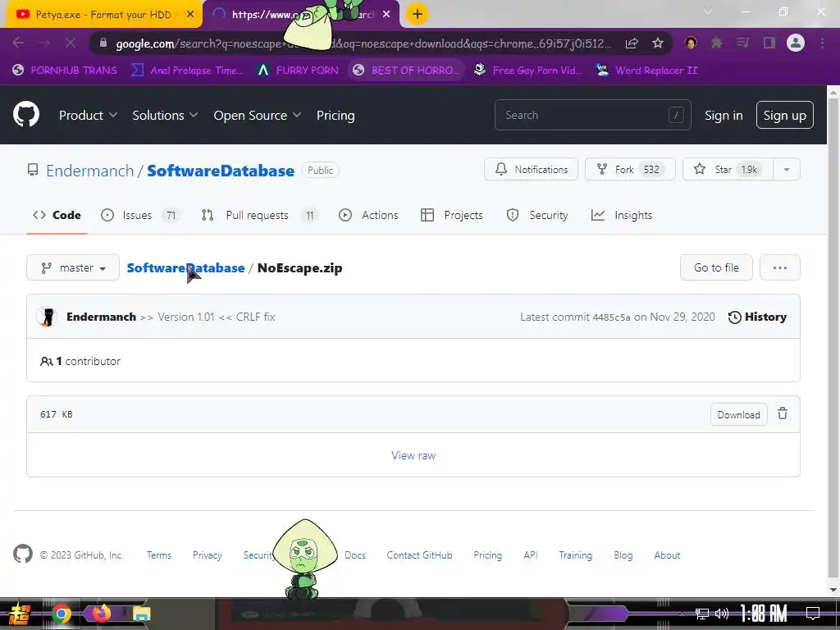840x630 pixels.
Task: Expand the Solutions menu
Action: click(165, 115)
